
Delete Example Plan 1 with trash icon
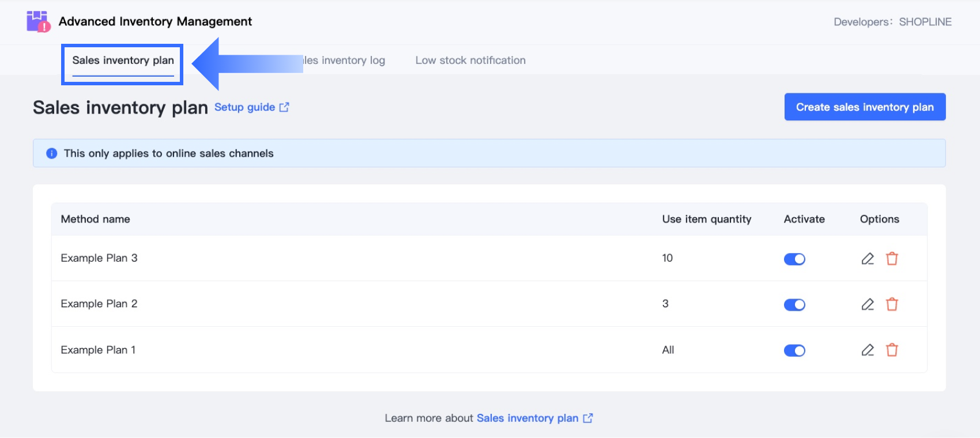pos(892,350)
